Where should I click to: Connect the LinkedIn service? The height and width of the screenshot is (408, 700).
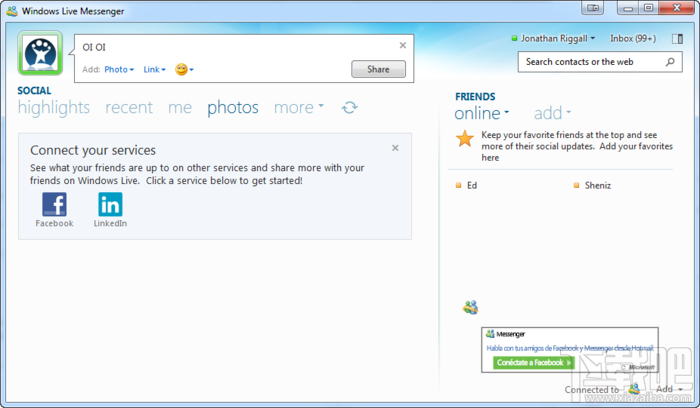click(110, 210)
